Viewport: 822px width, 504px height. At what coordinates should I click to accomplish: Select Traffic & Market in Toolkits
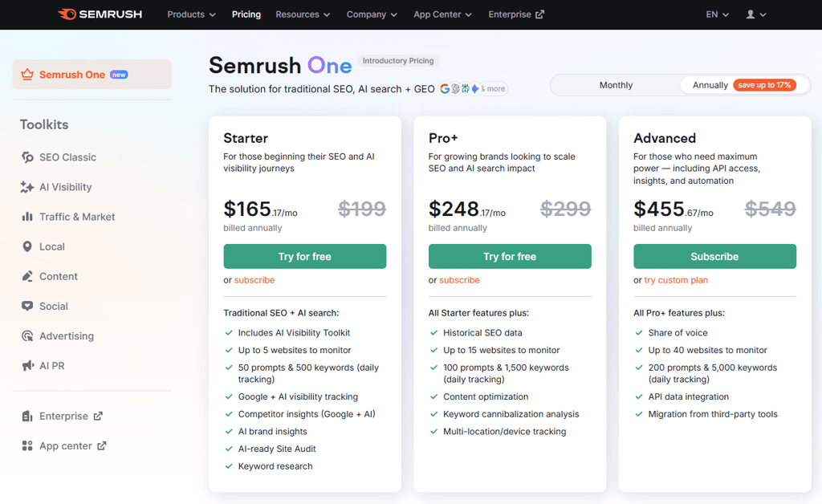(x=77, y=217)
